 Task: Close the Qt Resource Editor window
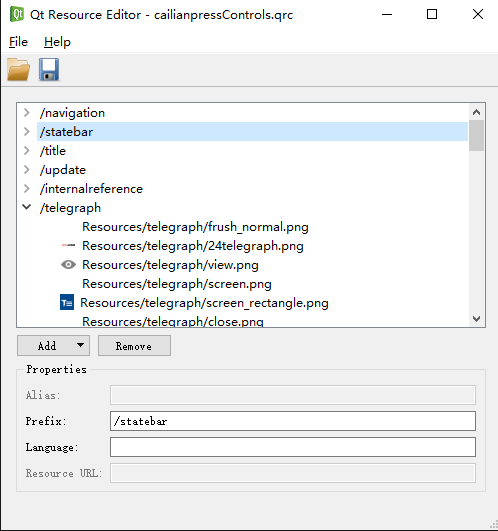pyautogui.click(x=478, y=14)
